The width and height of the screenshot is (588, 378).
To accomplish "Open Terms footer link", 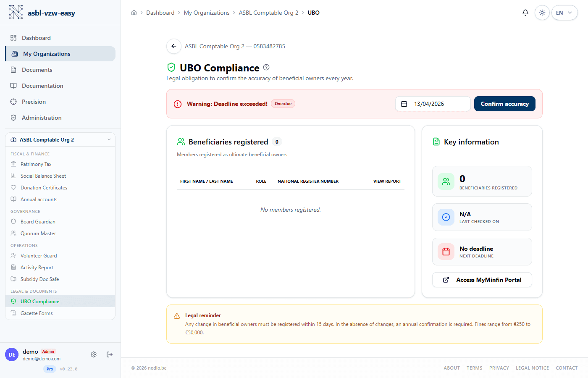I will pyautogui.click(x=474, y=368).
